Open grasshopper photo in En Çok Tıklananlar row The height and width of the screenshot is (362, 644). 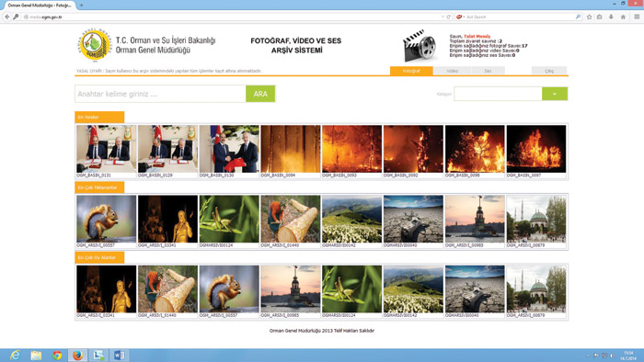229,219
